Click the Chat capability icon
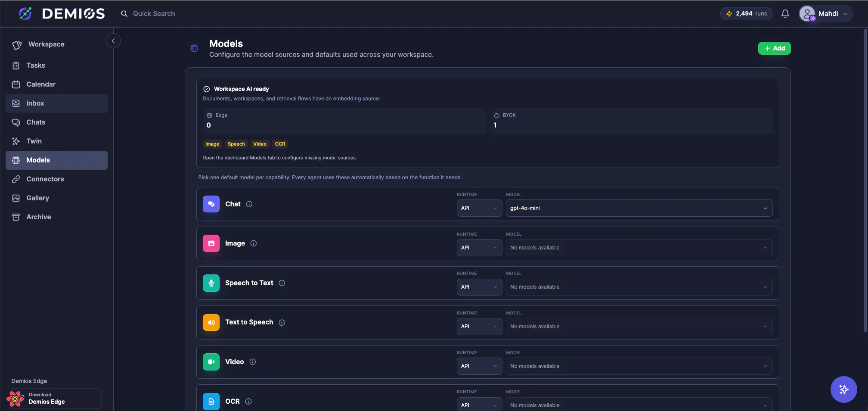 click(x=211, y=204)
